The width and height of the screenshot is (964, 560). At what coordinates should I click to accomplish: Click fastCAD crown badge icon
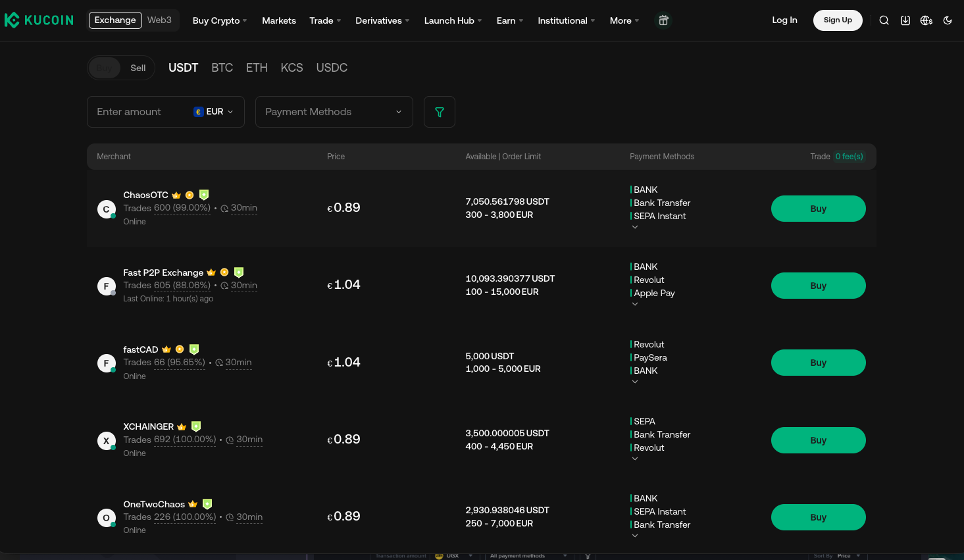point(166,349)
